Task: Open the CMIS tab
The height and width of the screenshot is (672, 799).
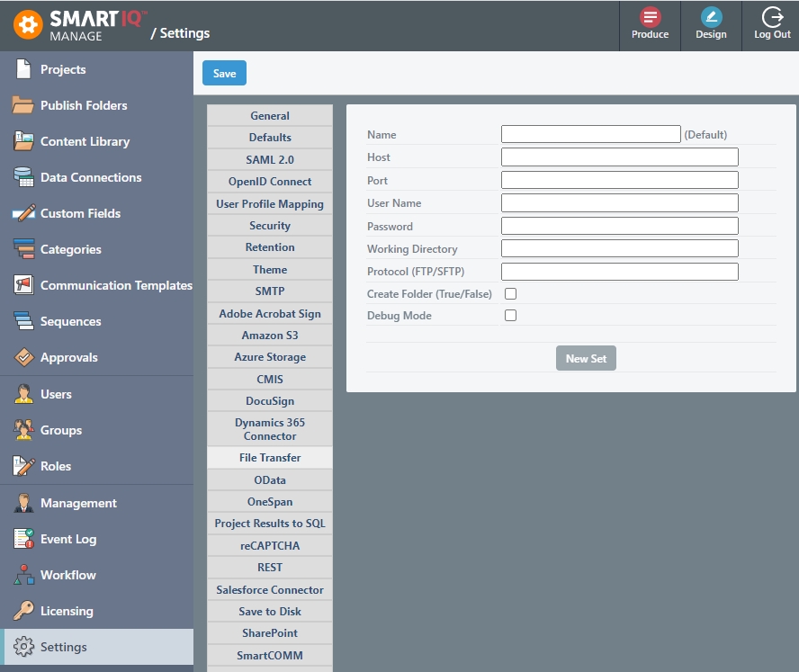Action: pos(270,379)
